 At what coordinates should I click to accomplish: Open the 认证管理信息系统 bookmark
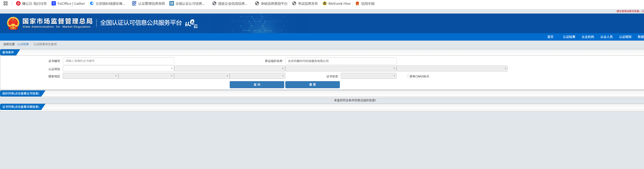click(x=149, y=4)
